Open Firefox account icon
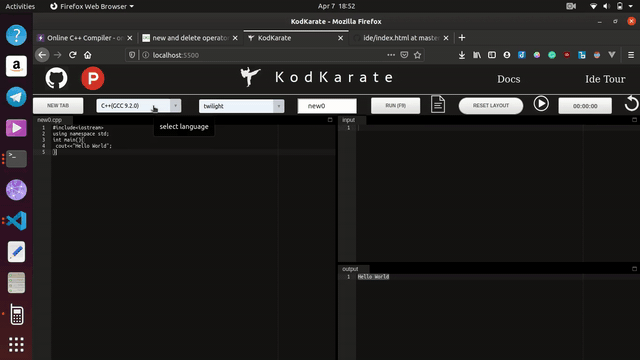Viewport: 640px width, 360px height. [507, 55]
